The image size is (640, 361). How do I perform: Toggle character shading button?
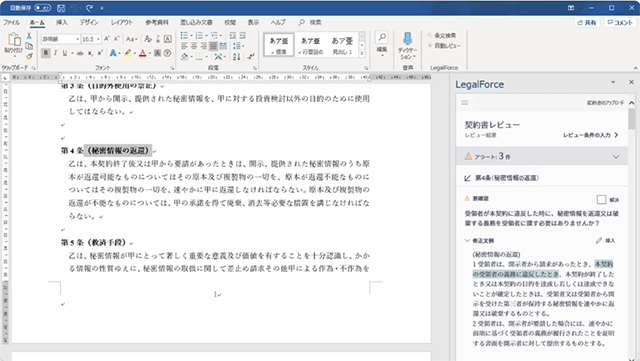tap(158, 53)
